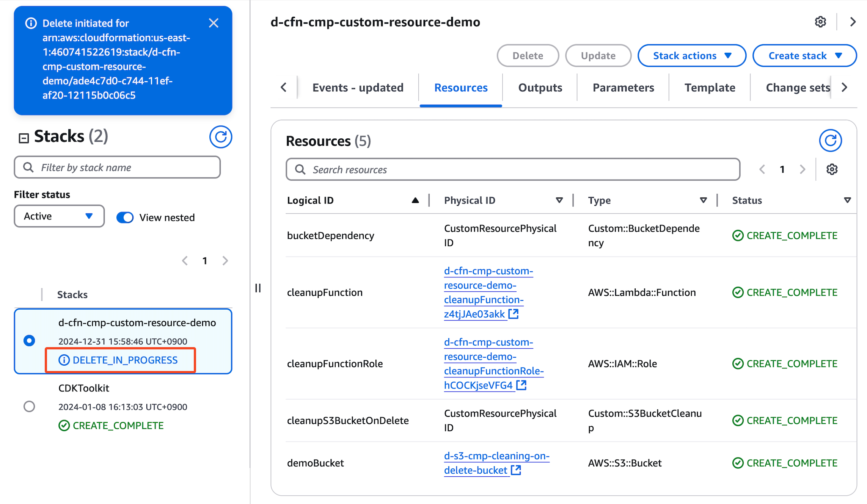867x504 pixels.
Task: Select d-cfn-cmp-custom-resource-demo stack radio button
Action: (29, 341)
